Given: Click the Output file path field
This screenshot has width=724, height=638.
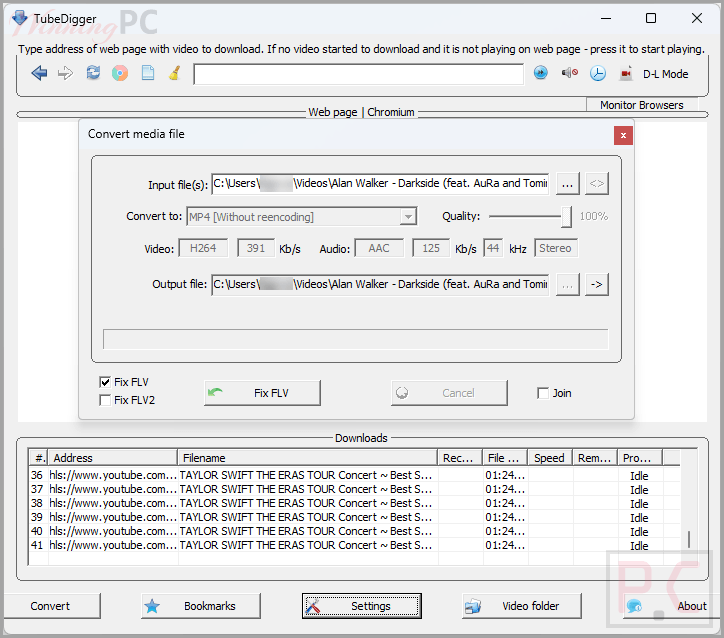Looking at the screenshot, I should [380, 284].
